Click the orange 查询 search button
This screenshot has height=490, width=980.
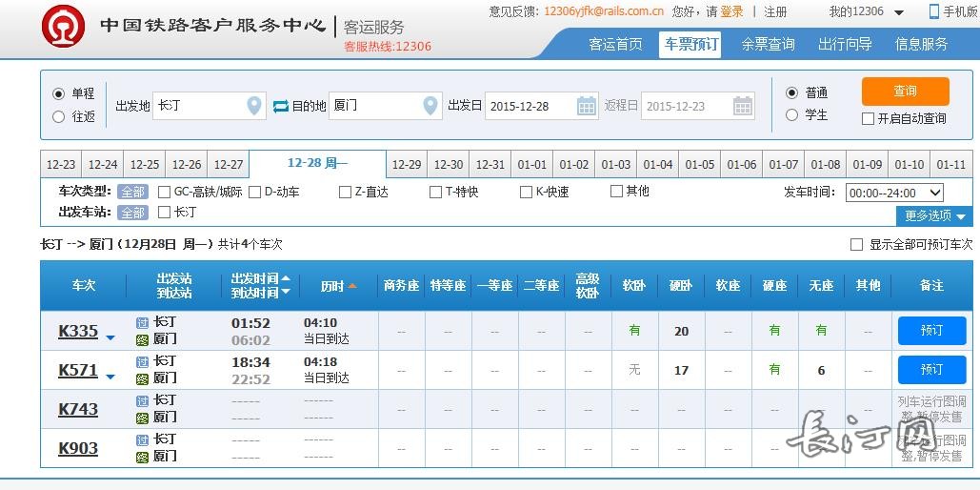click(905, 92)
